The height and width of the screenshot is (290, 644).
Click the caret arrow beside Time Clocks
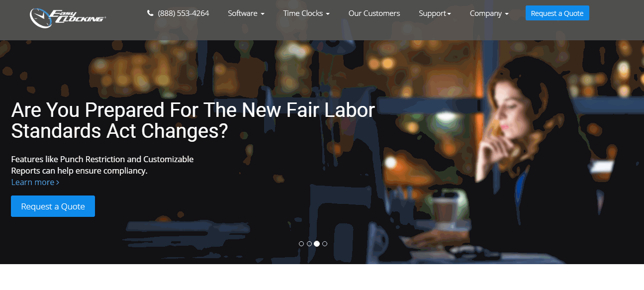click(328, 14)
